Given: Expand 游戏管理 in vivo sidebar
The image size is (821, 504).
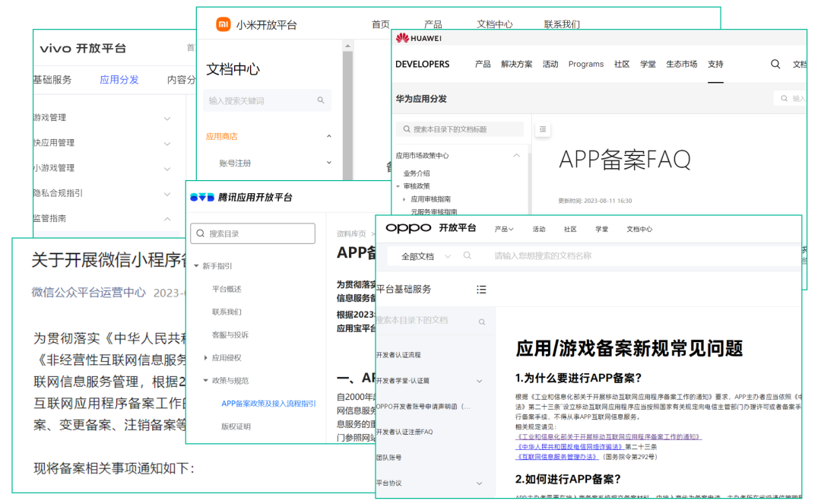Looking at the screenshot, I should click(x=167, y=119).
